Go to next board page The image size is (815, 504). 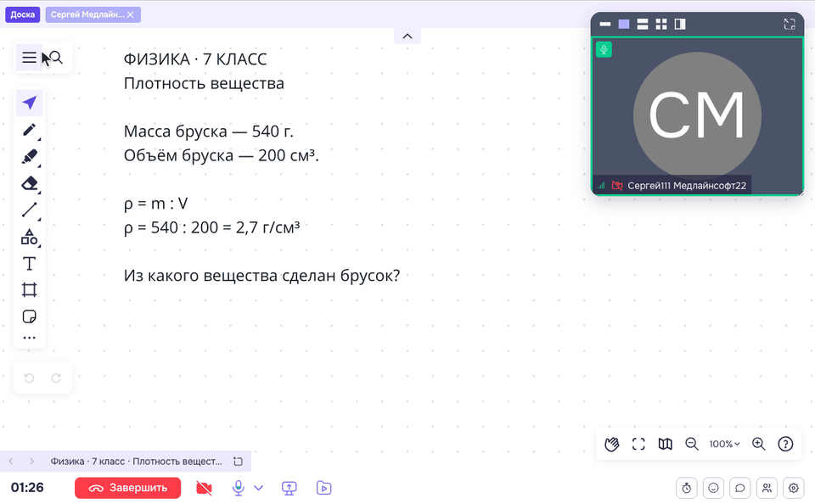[32, 462]
